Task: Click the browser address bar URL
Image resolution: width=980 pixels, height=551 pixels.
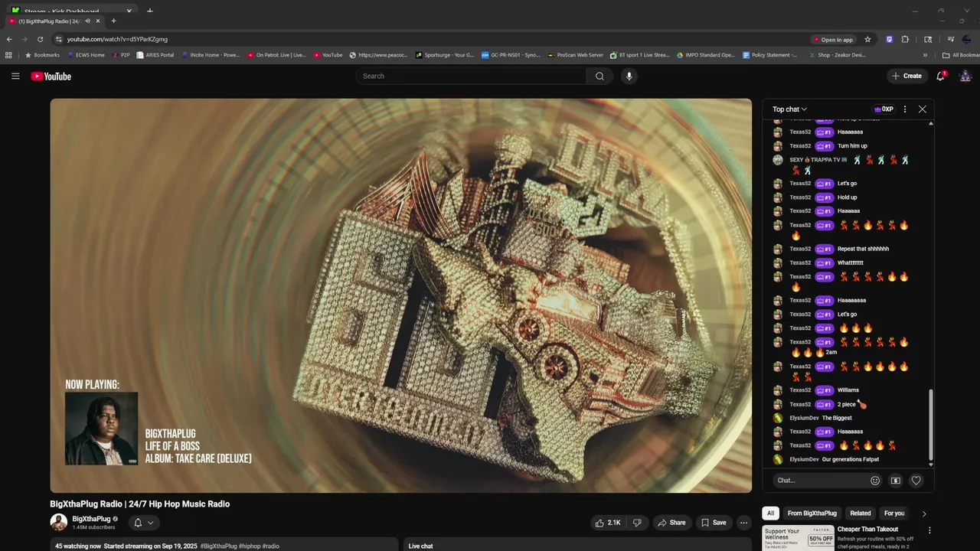Action: (x=117, y=39)
